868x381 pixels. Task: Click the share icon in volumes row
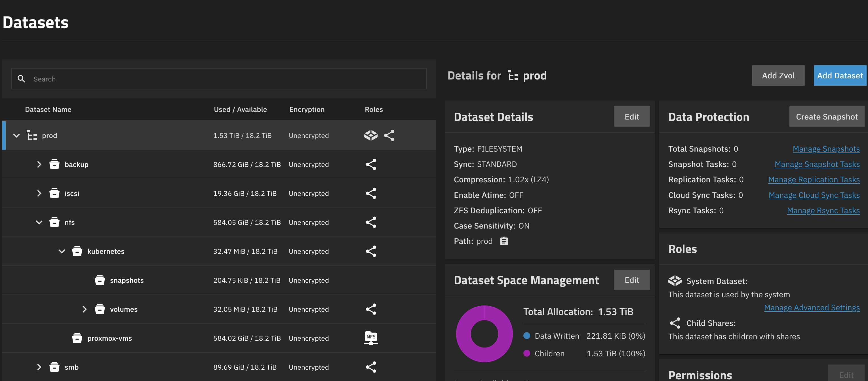[x=371, y=309]
